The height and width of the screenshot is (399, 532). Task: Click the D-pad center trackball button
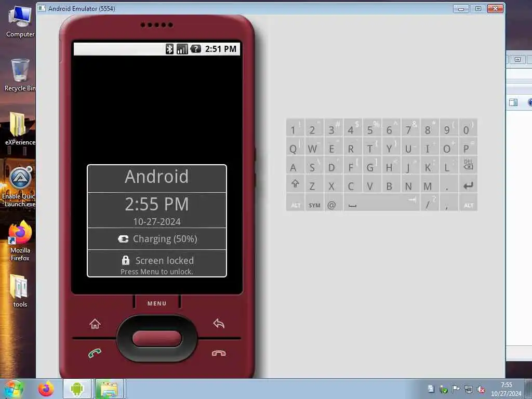(x=157, y=339)
